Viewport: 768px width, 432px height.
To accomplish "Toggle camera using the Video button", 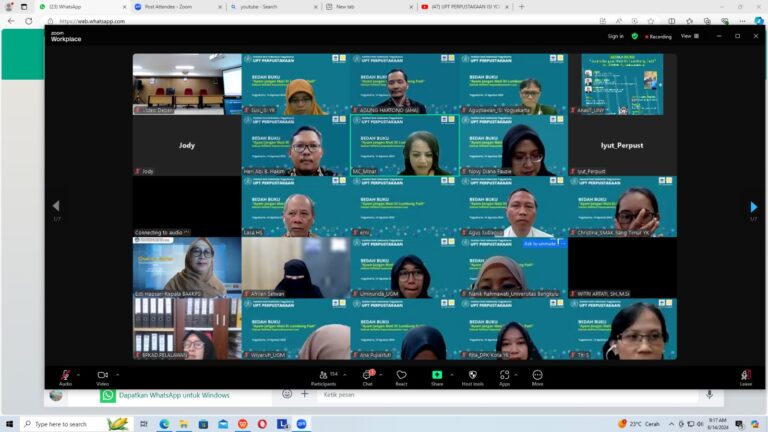I will (x=102, y=375).
